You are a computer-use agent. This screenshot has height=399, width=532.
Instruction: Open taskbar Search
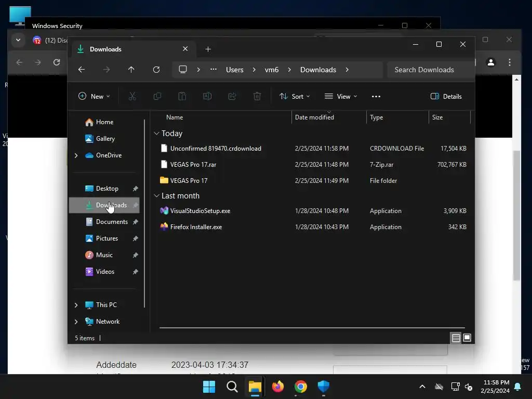coord(232,387)
